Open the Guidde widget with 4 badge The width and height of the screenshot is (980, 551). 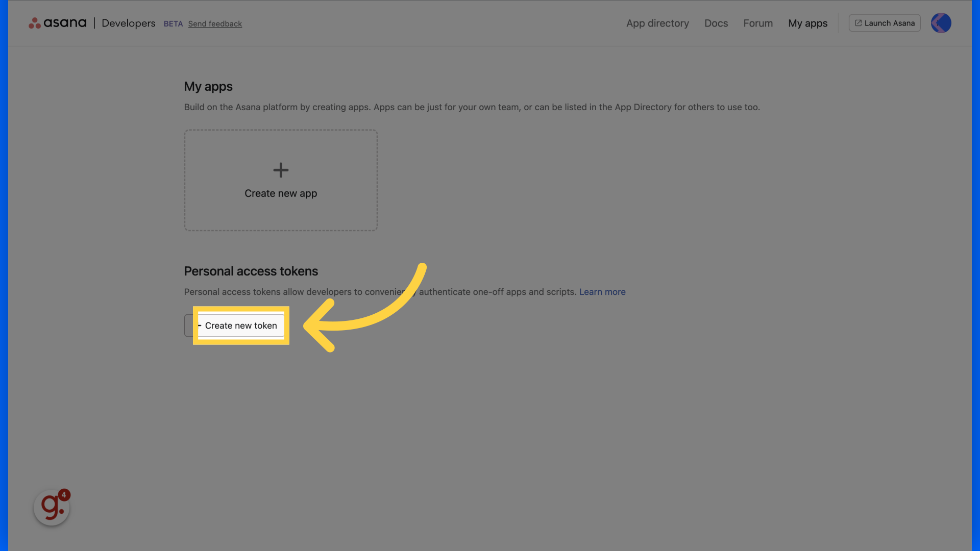tap(52, 508)
